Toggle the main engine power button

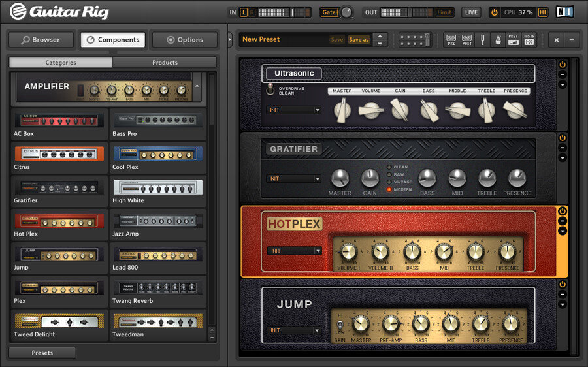coord(495,12)
